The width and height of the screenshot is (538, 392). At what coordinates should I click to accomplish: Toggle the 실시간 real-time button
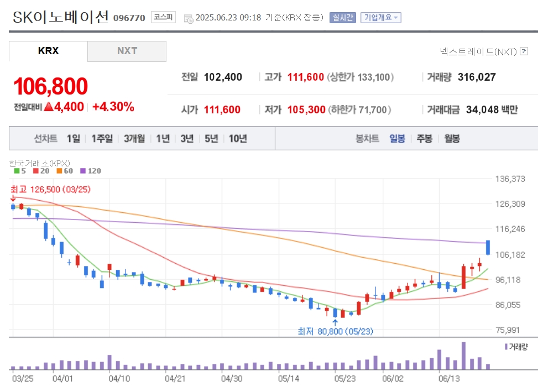click(342, 18)
